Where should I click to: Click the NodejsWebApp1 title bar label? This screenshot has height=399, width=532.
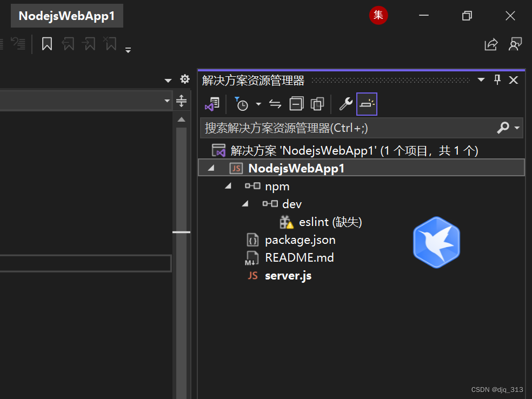pos(67,16)
